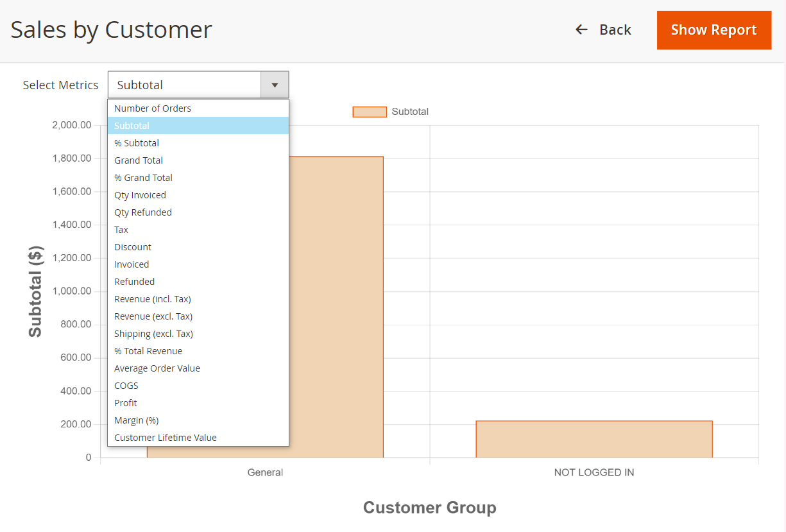
Task: Select the highlighted Subtotal option
Action: [x=198, y=126]
